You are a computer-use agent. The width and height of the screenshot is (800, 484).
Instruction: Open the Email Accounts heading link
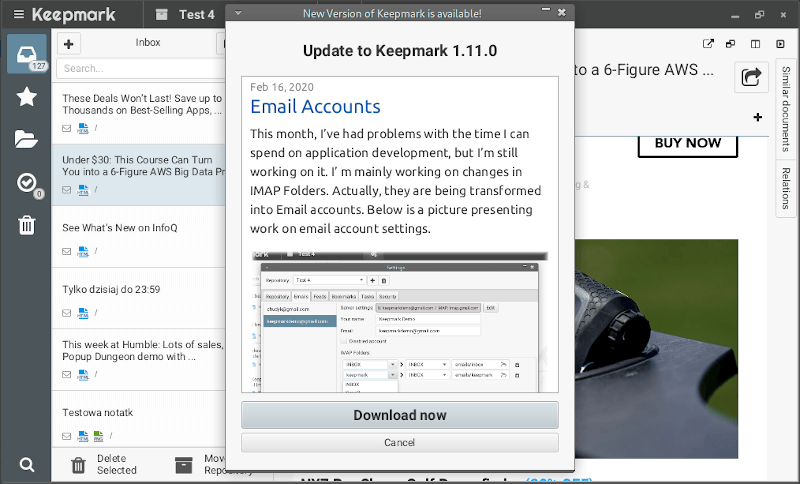[315, 106]
